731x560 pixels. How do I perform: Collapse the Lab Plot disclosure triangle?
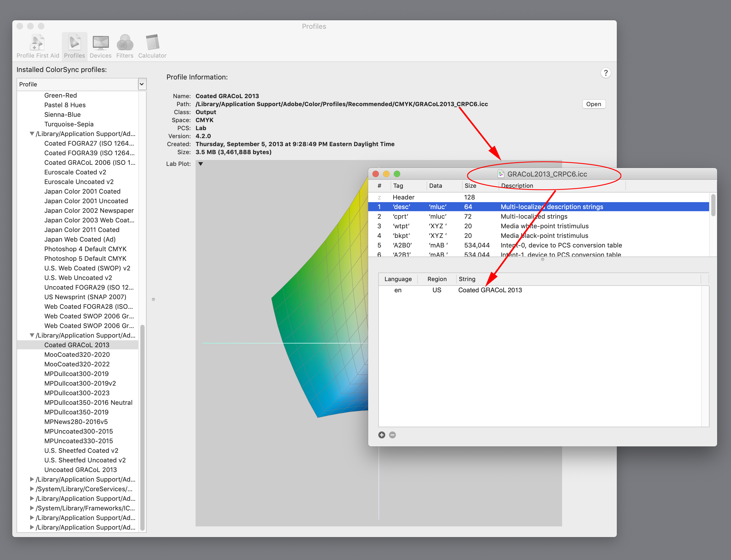(200, 164)
